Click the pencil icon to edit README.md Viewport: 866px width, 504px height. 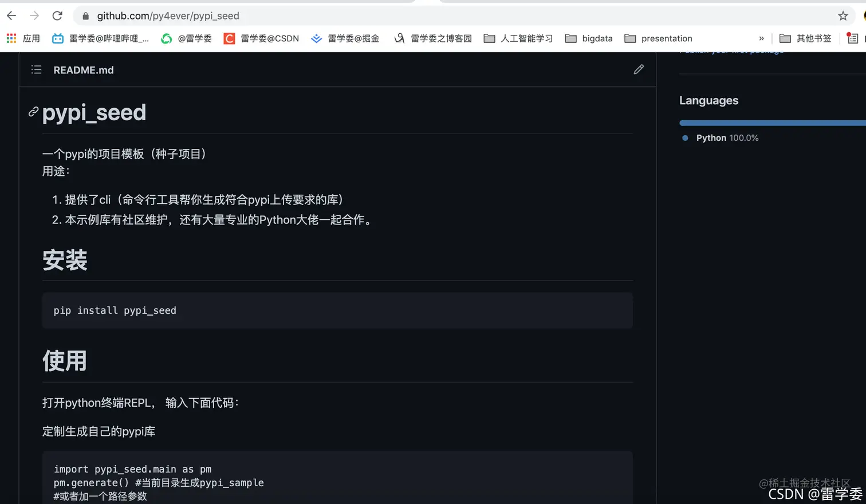pyautogui.click(x=639, y=69)
